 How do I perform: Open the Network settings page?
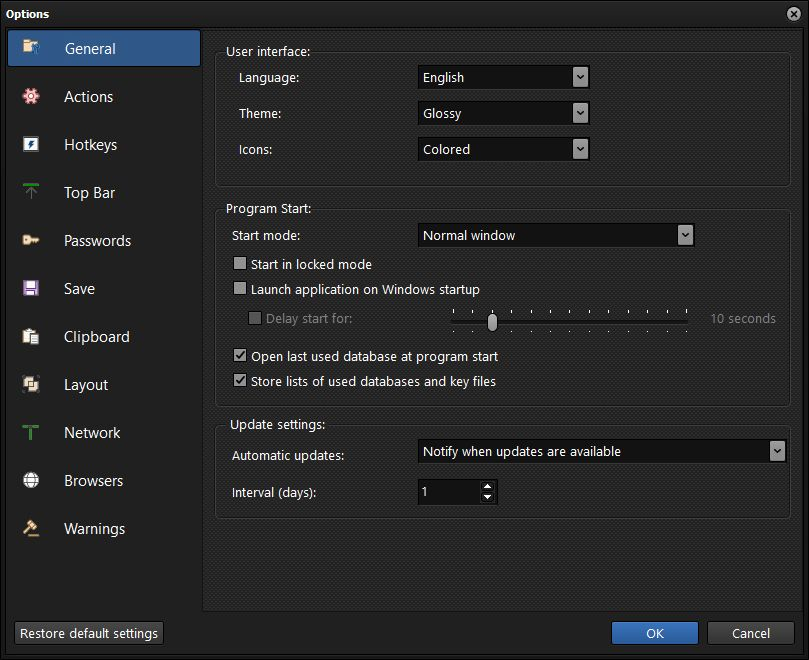click(104, 432)
